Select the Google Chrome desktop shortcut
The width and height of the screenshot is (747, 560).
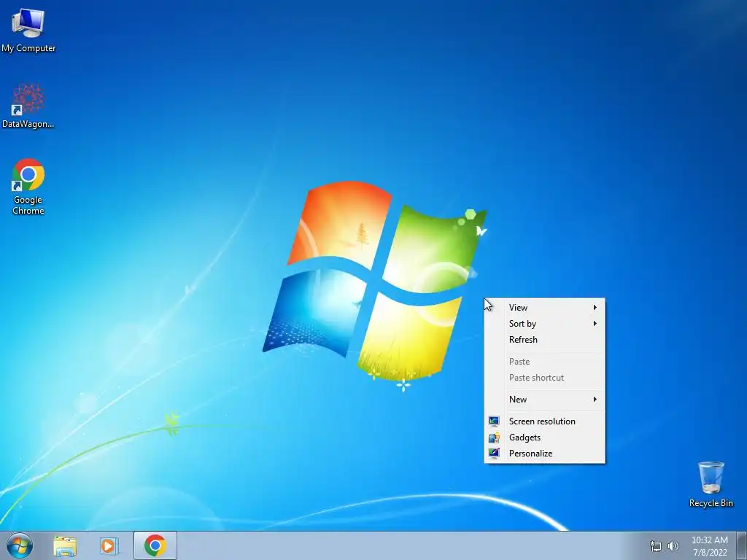(28, 186)
